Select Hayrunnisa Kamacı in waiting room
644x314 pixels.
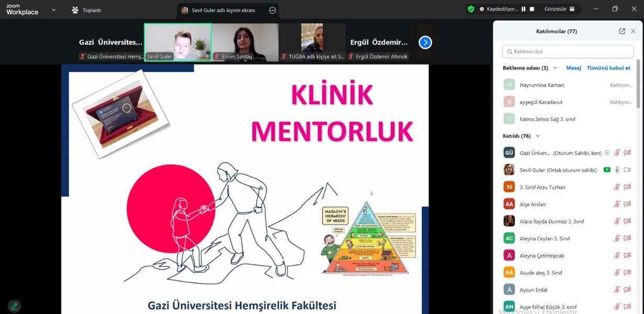coord(568,85)
